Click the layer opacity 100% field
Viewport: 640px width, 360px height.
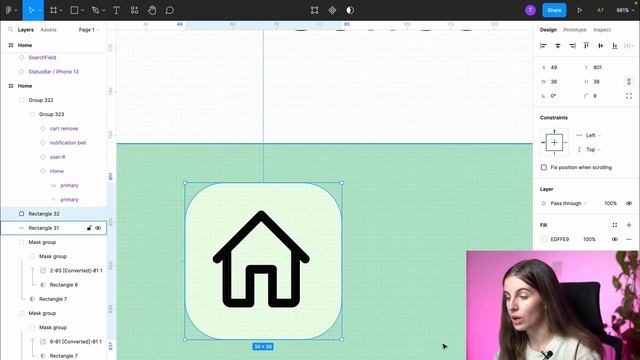point(610,203)
